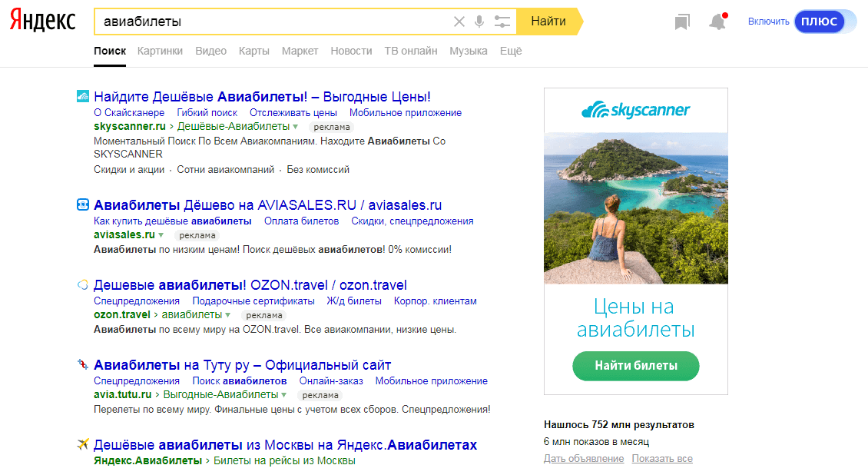Image resolution: width=868 pixels, height=475 pixels.
Task: Switch to the Картинки tab
Action: (160, 51)
